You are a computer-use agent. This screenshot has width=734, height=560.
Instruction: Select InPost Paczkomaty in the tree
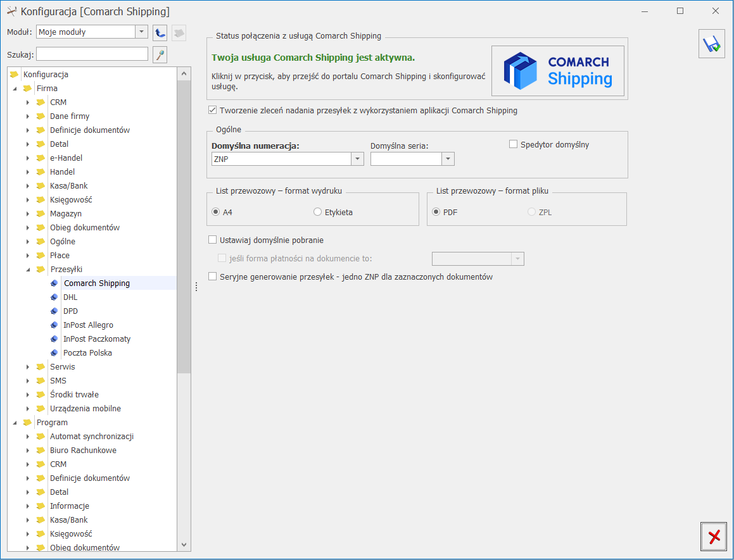(x=97, y=339)
